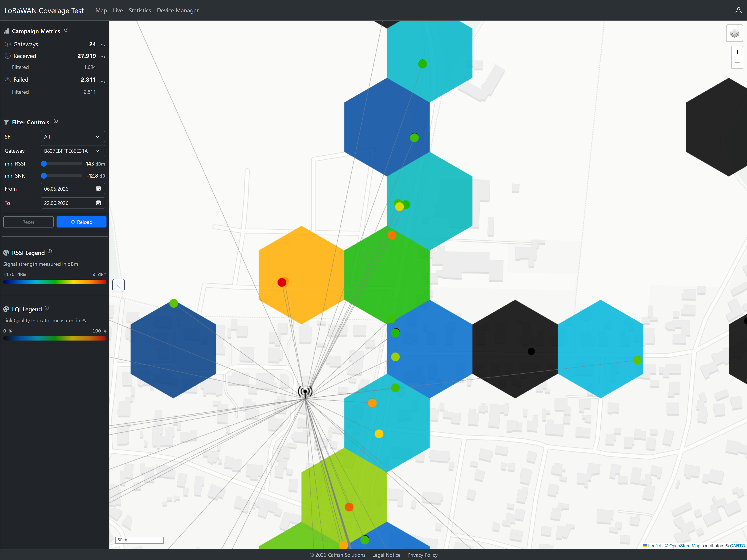
Task: Open the user account icon
Action: click(738, 10)
